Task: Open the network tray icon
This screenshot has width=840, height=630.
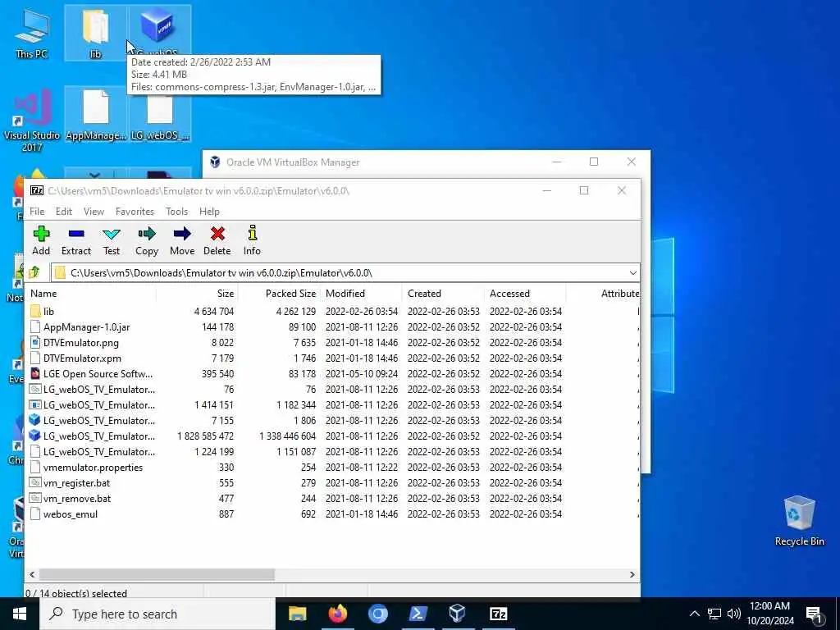Action: click(714, 614)
